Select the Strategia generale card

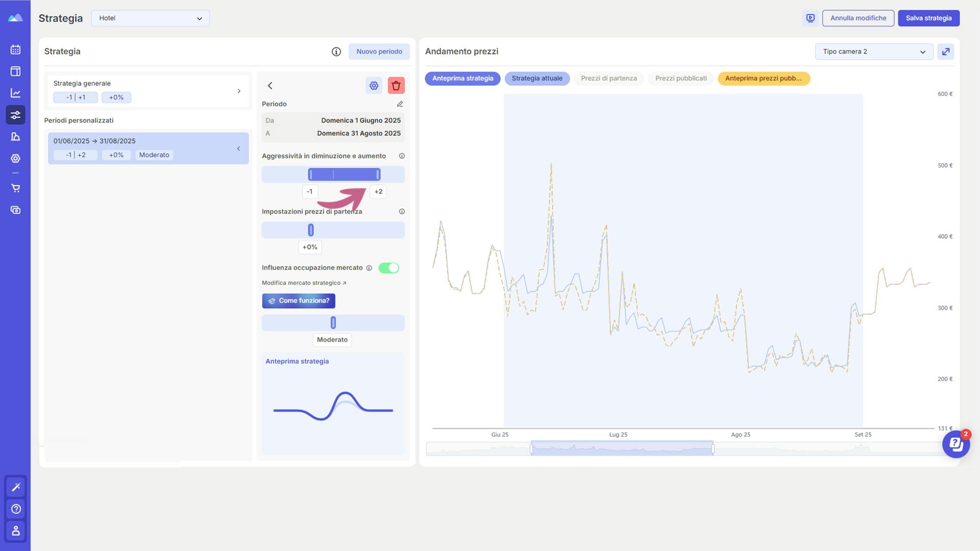point(148,91)
